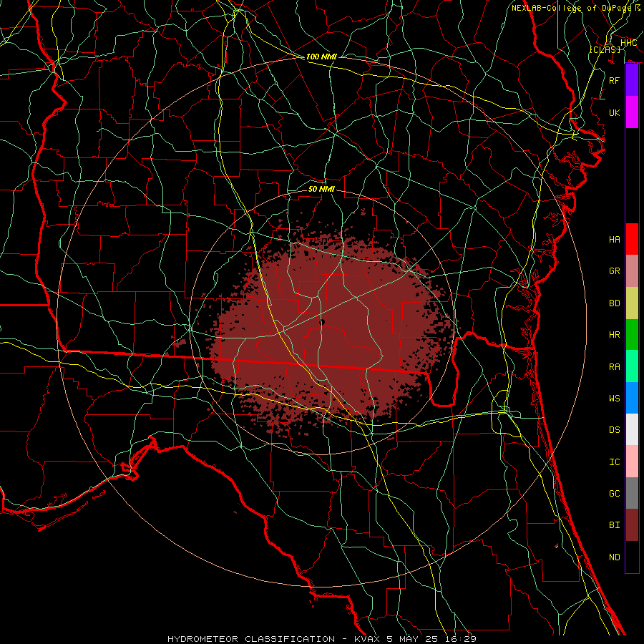The width and height of the screenshot is (644, 644).
Task: Click the "GC" legend label
Action: (x=615, y=493)
